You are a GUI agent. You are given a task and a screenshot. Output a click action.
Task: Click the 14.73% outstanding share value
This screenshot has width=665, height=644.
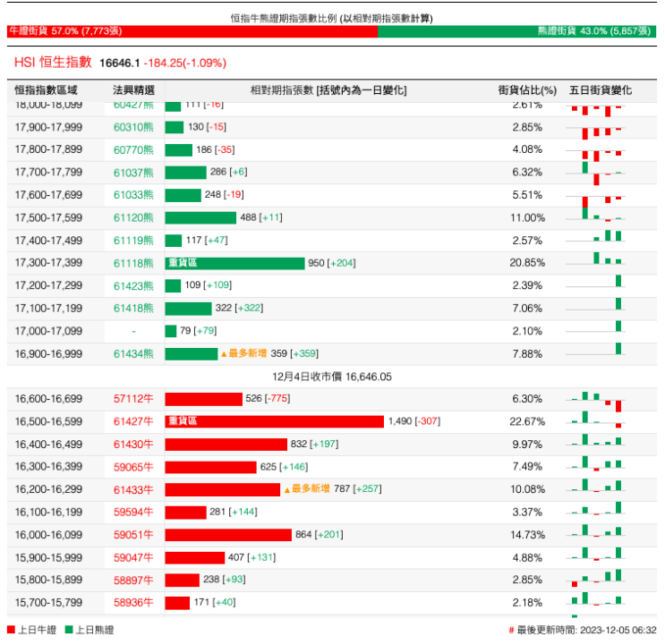[x=527, y=535]
